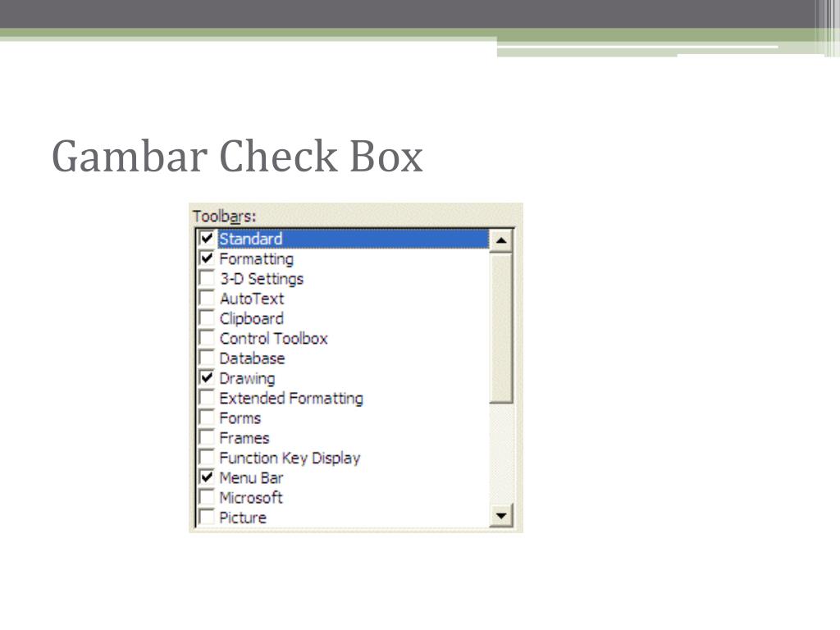This screenshot has width=840, height=630.
Task: Check the Function Key Display checkbox
Action: [207, 458]
